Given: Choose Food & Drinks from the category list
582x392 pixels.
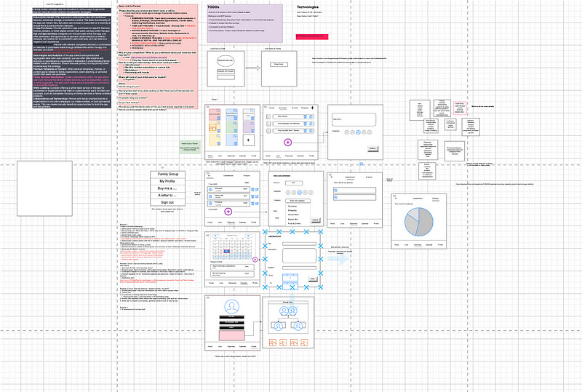Looking at the screenshot, I should 295,223.
